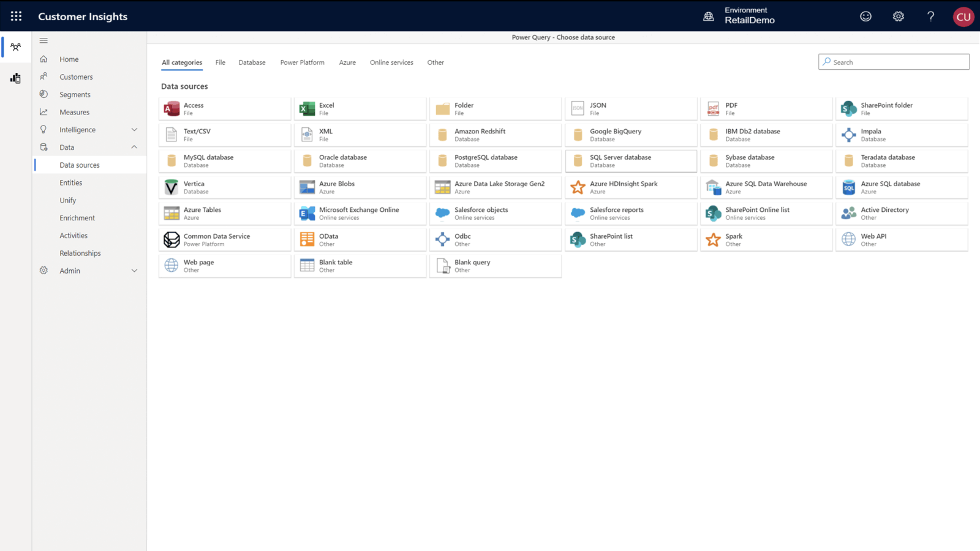Choose the Azure SQL Data Warehouse tile
980x551 pixels.
[766, 187]
